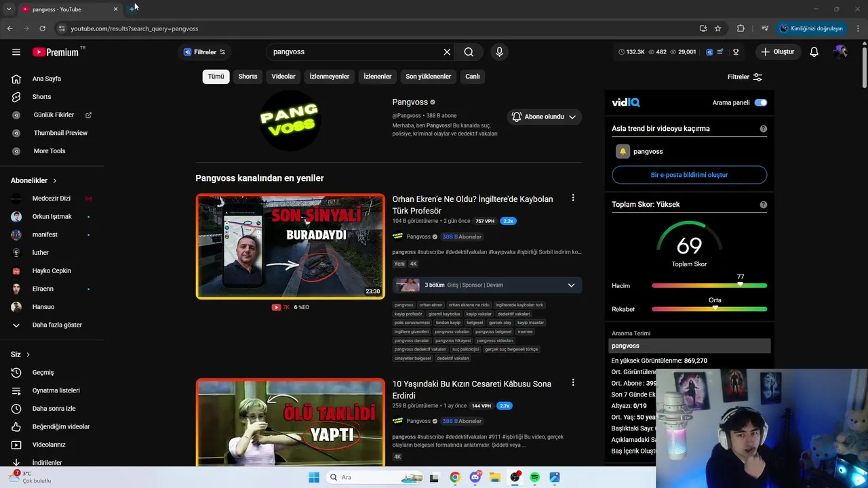Open the account avatar menu
Screen dimensions: 868x488
[x=840, y=52]
